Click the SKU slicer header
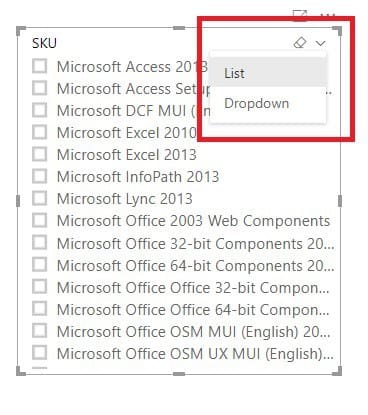 pos(44,43)
